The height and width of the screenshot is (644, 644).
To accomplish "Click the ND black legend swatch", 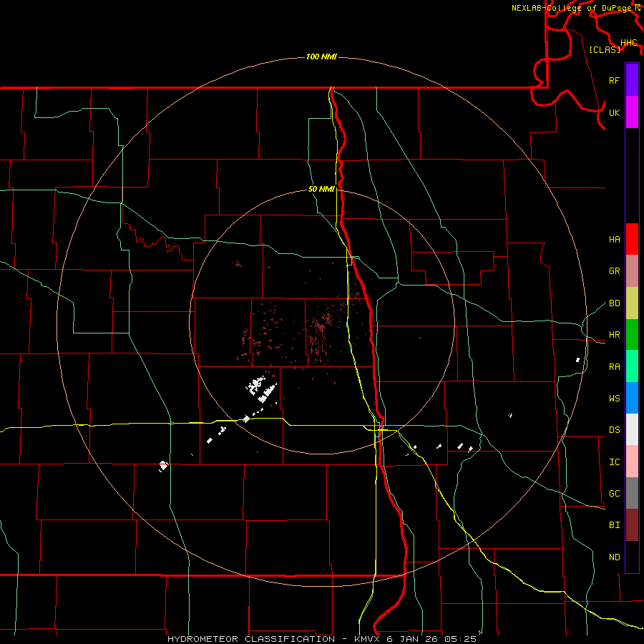I will pos(632,557).
